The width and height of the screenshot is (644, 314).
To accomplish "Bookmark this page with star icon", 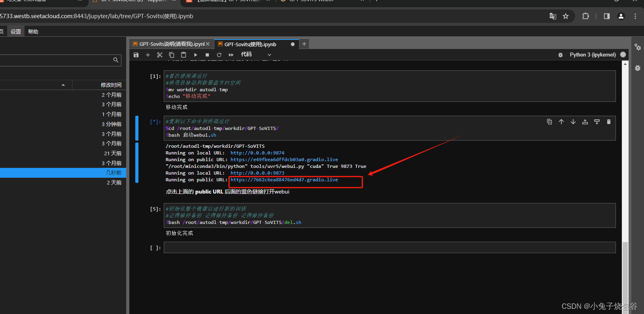I will tap(566, 16).
